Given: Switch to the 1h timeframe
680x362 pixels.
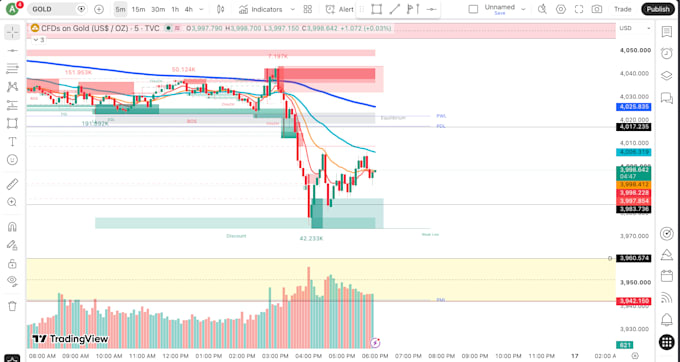Looking at the screenshot, I should [x=175, y=9].
